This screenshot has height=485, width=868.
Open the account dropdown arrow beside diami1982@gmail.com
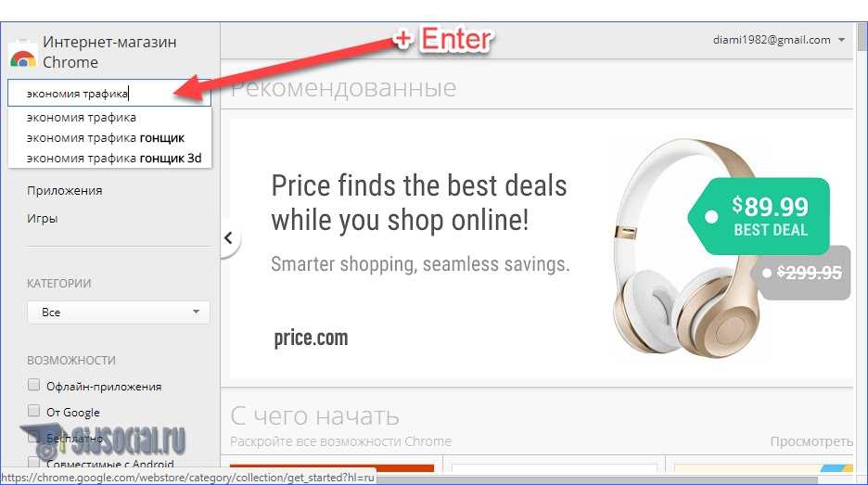(x=841, y=40)
